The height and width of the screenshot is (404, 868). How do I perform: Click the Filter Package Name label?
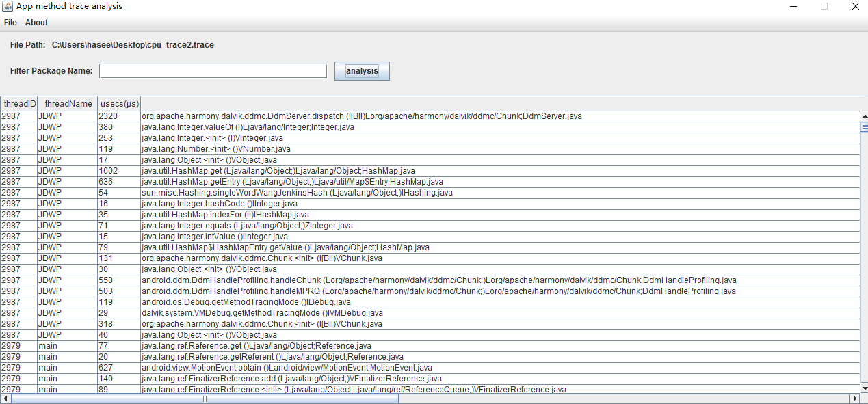click(x=51, y=71)
